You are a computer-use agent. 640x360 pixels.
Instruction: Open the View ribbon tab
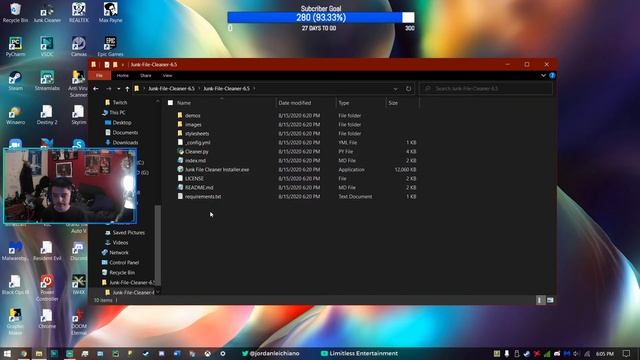coord(167,76)
